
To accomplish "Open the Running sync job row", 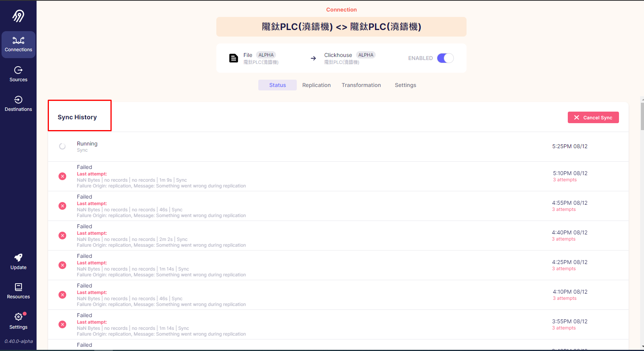I will 338,147.
